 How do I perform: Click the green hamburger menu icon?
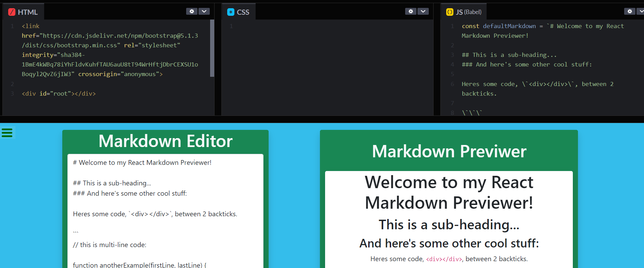pyautogui.click(x=7, y=133)
